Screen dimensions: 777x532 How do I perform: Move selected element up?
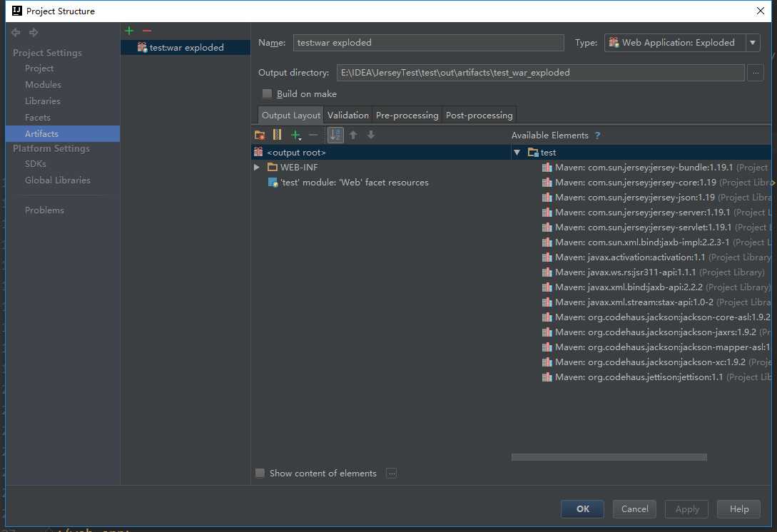[x=353, y=135]
